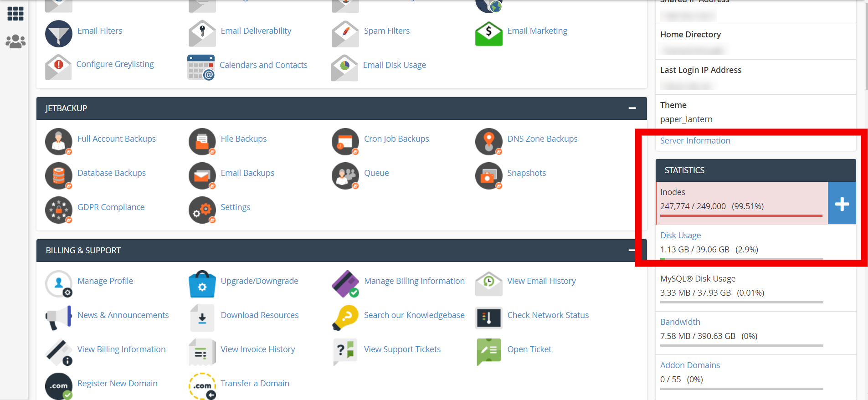Screen dimensions: 868x400
Task: Click the apps grid icon in sidebar
Action: pos(15,14)
